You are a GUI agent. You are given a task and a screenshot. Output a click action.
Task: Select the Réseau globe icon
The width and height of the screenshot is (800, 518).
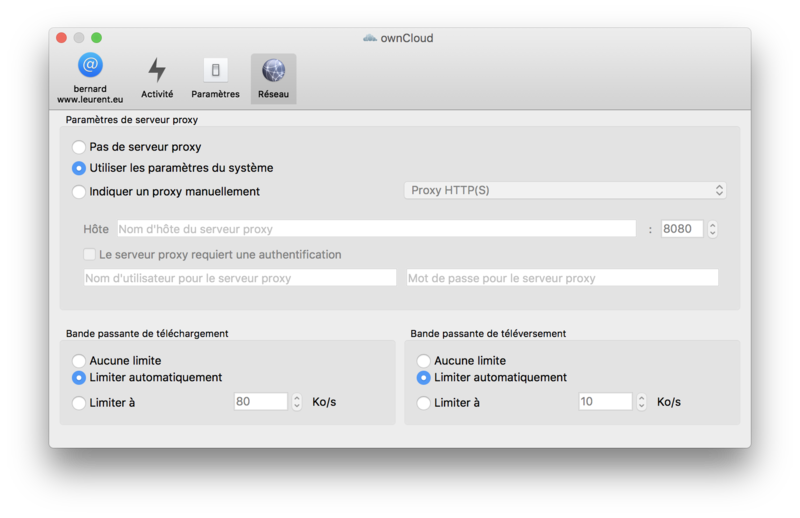coord(273,70)
